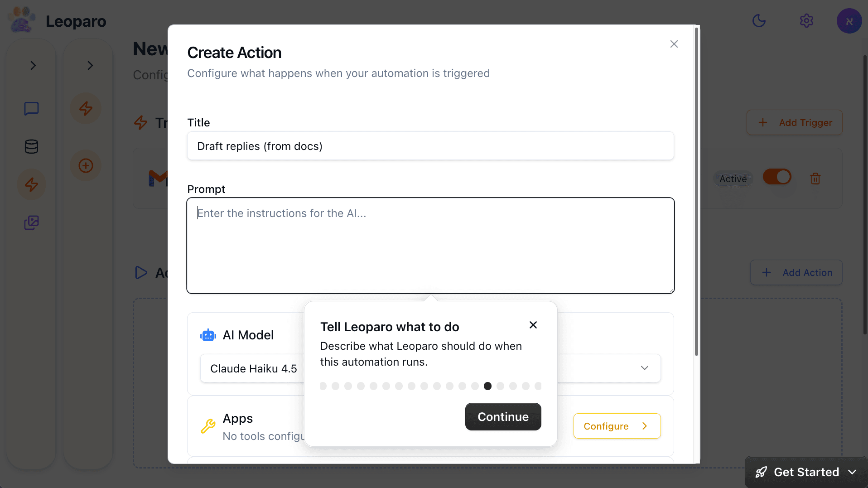868x488 pixels.
Task: Expand the second panel's chevron
Action: [90, 65]
